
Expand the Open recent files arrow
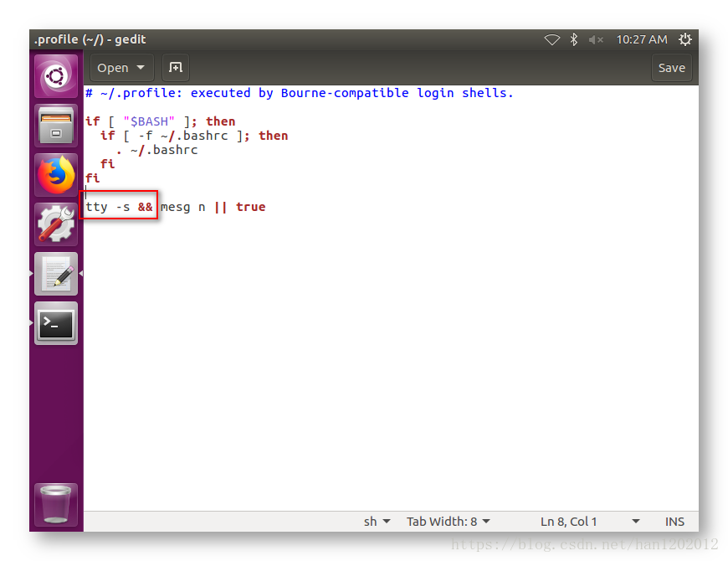pyautogui.click(x=141, y=68)
